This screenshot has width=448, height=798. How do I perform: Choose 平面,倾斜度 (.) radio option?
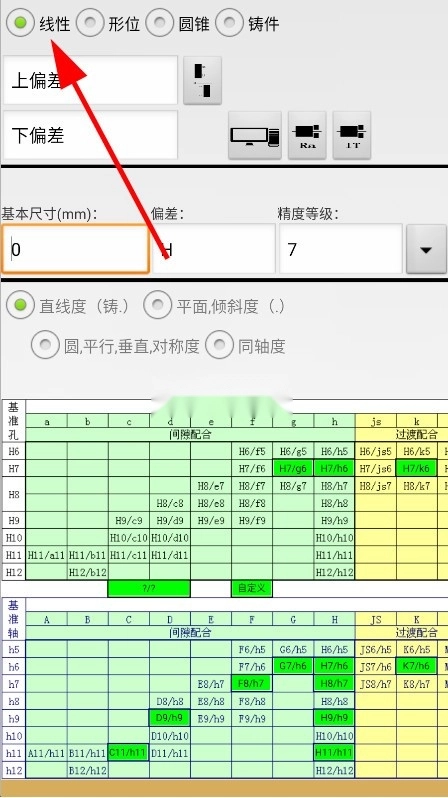(157, 306)
